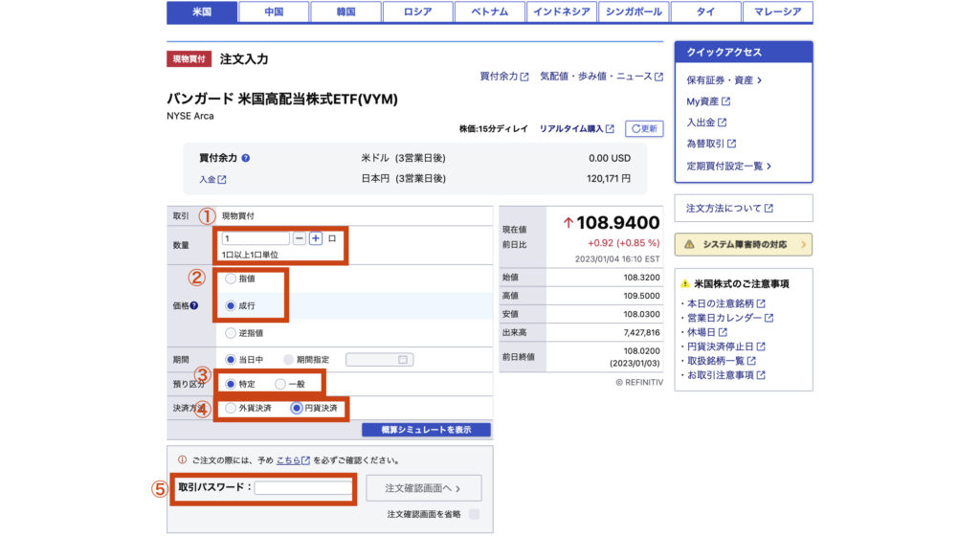Click the 始値 value 108.3200
The image size is (980, 536).
pos(641,278)
